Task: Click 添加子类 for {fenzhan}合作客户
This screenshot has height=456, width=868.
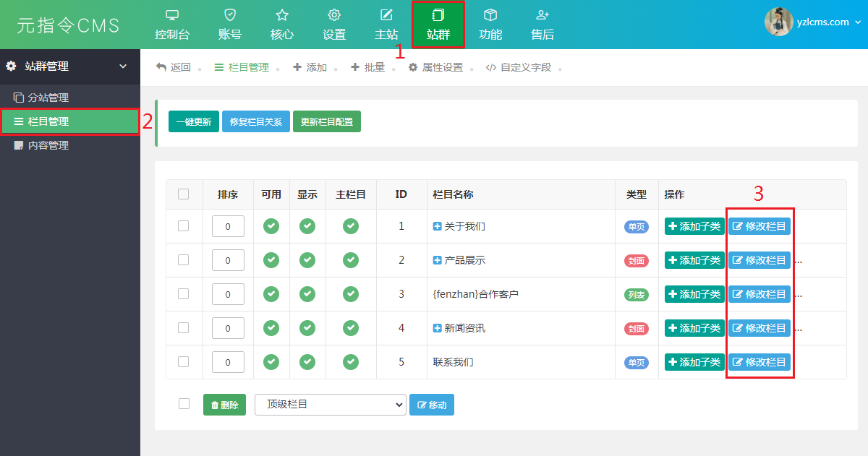Action: [694, 294]
